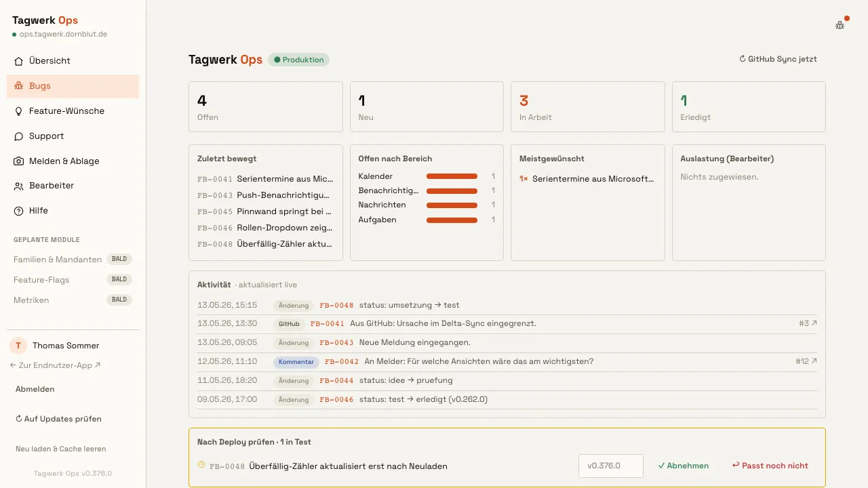The image size is (868, 488).
Task: Click the Kalender bar in Offen nach Bereich
Action: point(452,176)
